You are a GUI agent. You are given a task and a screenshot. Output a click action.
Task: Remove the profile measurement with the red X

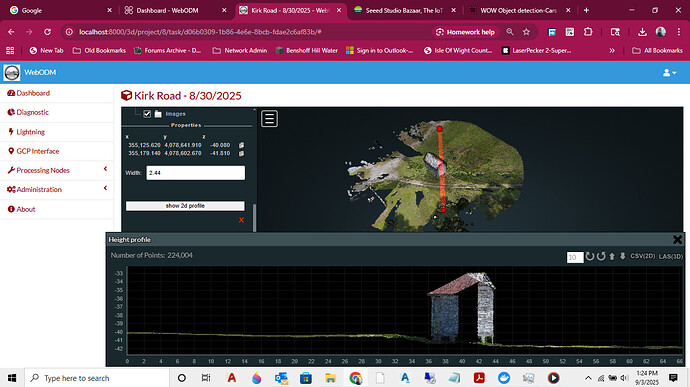click(x=241, y=220)
